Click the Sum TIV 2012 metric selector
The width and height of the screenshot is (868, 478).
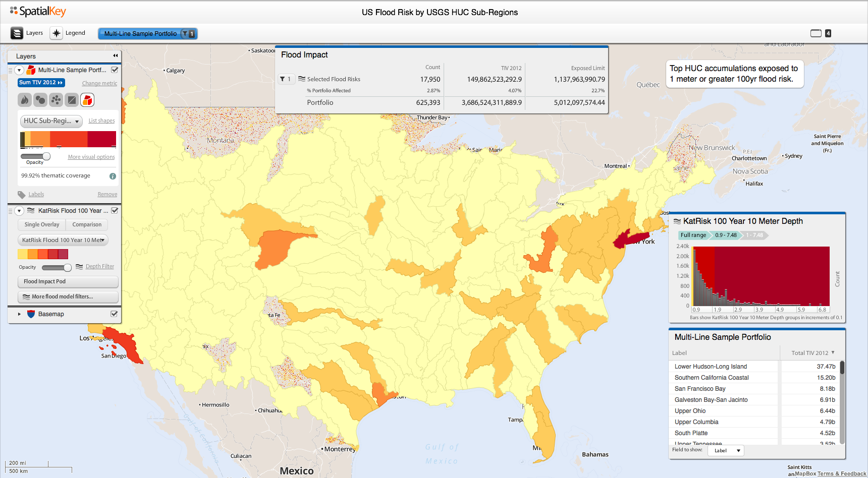[x=41, y=83]
